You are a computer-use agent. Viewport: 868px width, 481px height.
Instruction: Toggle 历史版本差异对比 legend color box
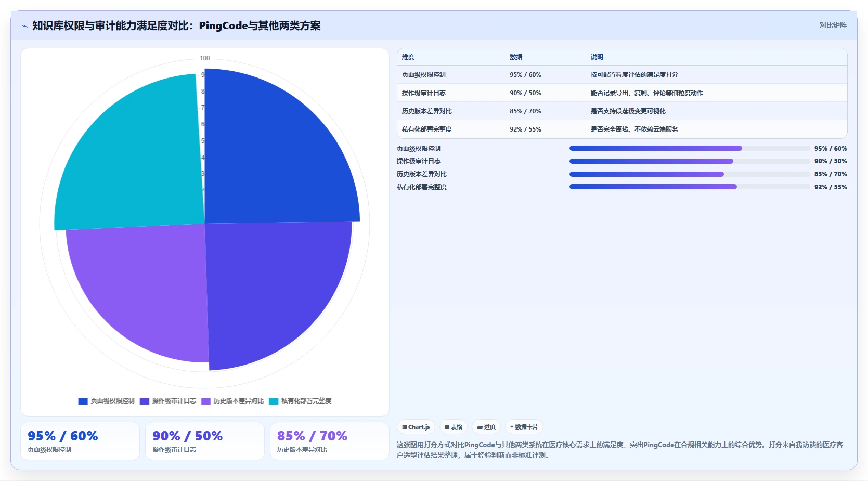[x=206, y=401]
